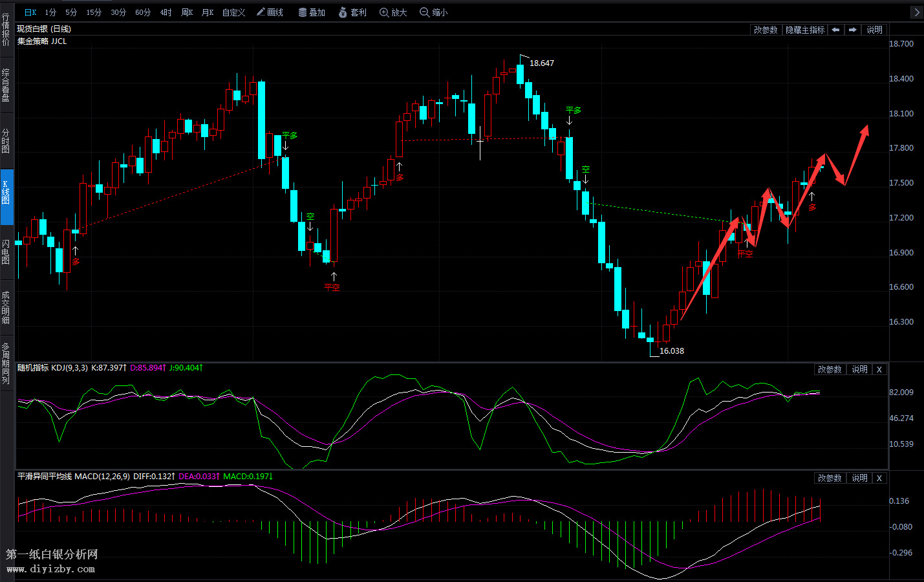924x582 pixels.
Task: Toggle 隐藏主指标 to hide main indicator
Action: (x=805, y=30)
